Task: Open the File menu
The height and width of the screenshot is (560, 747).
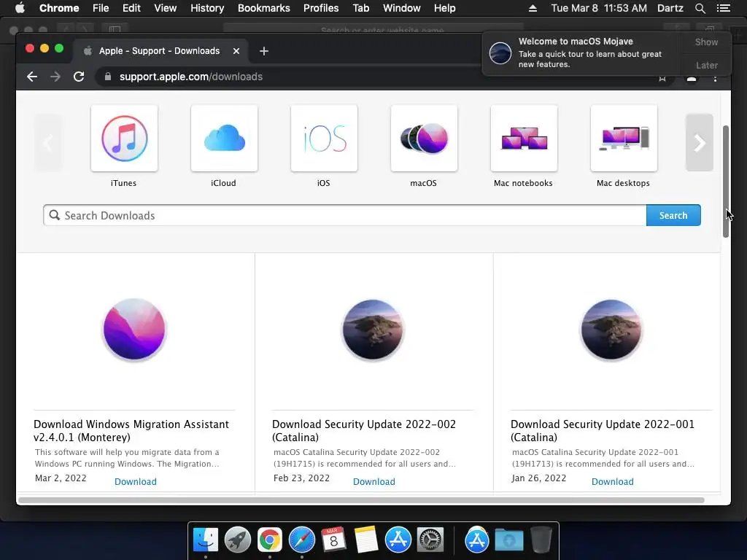Action: tap(101, 8)
